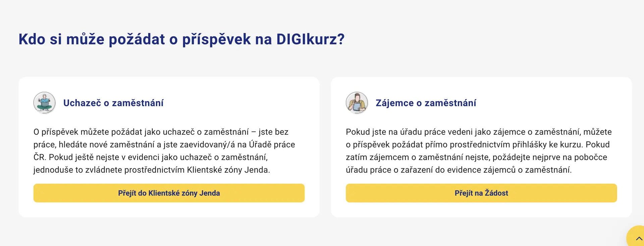Viewport: 644px width, 246px height.
Task: Go to Přejít na Žádost
Action: (x=481, y=193)
